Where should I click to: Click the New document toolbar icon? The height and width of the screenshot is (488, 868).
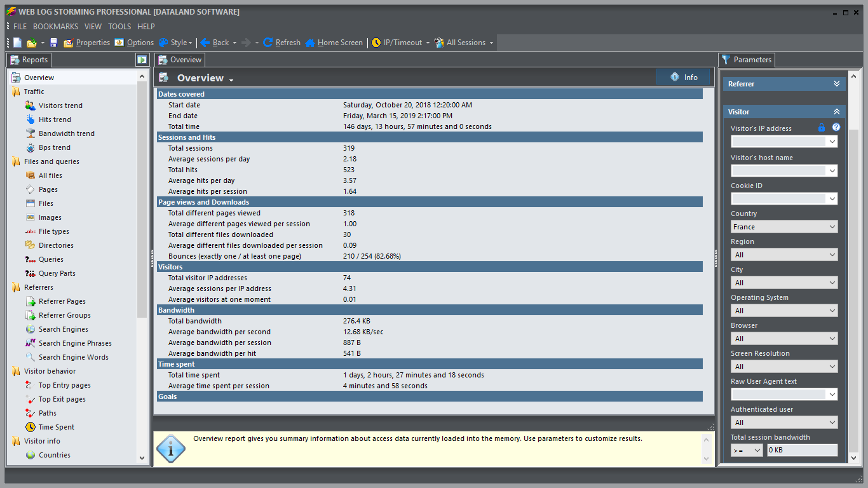coord(18,43)
